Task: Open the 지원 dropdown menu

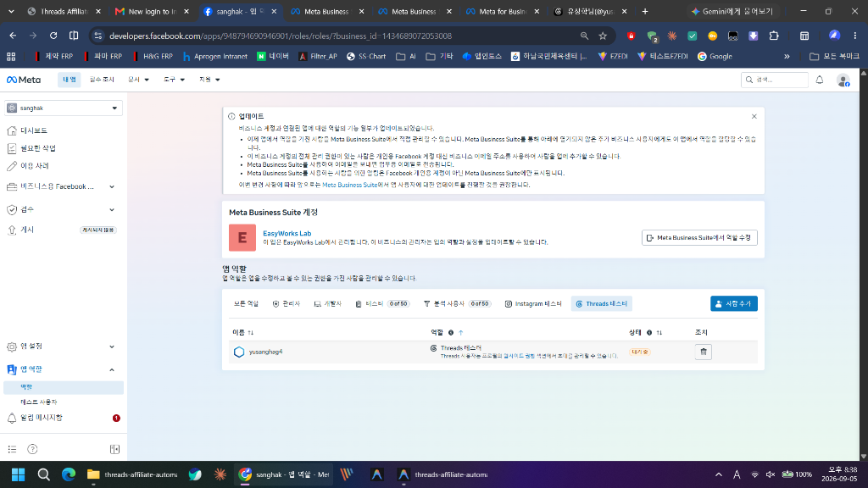Action: click(x=209, y=80)
